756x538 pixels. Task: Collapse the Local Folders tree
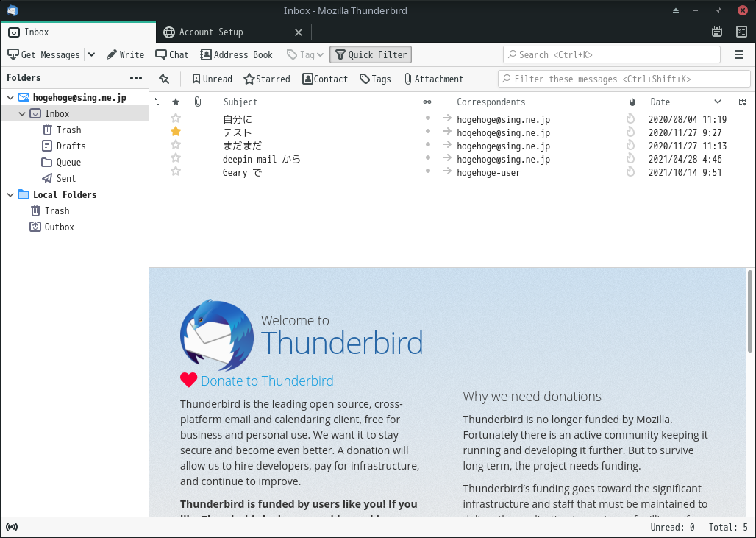pos(10,194)
